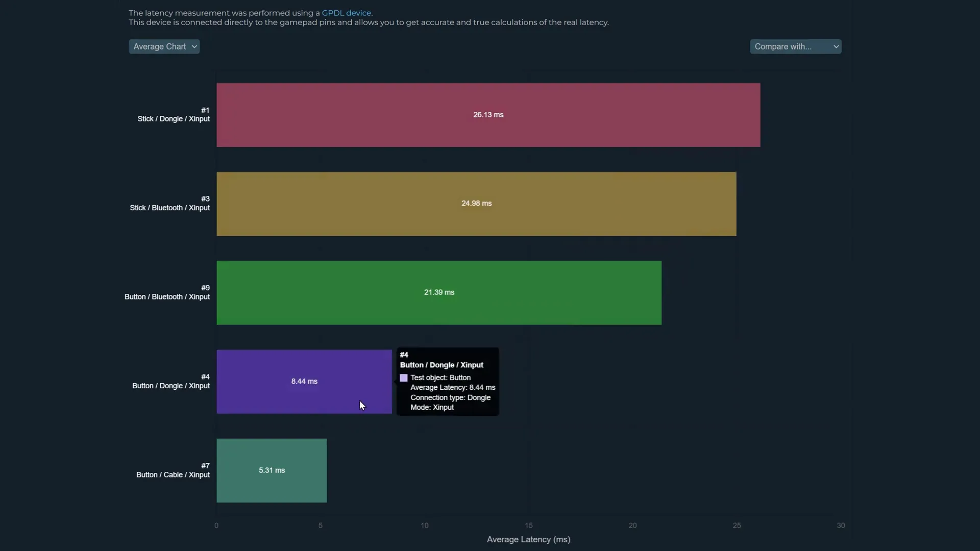Click the chevron arrow on Average Chart
This screenshot has width=980, height=551.
194,46
